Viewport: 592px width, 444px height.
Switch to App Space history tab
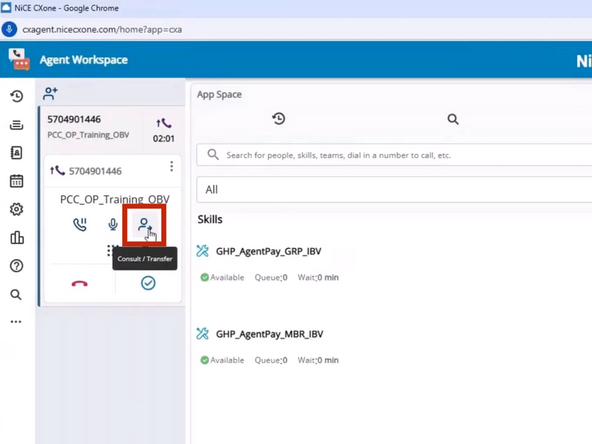[279, 119]
